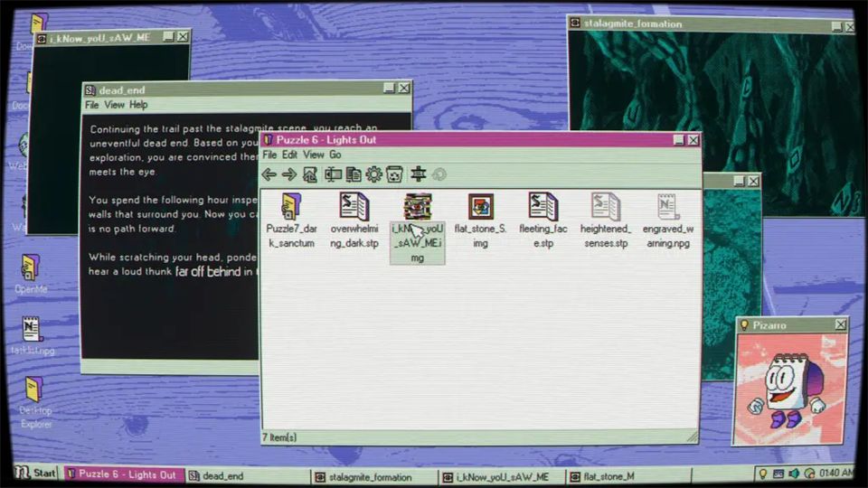The image size is (868, 488).
Task: Select the fleeting_face.stp file
Action: (543, 220)
